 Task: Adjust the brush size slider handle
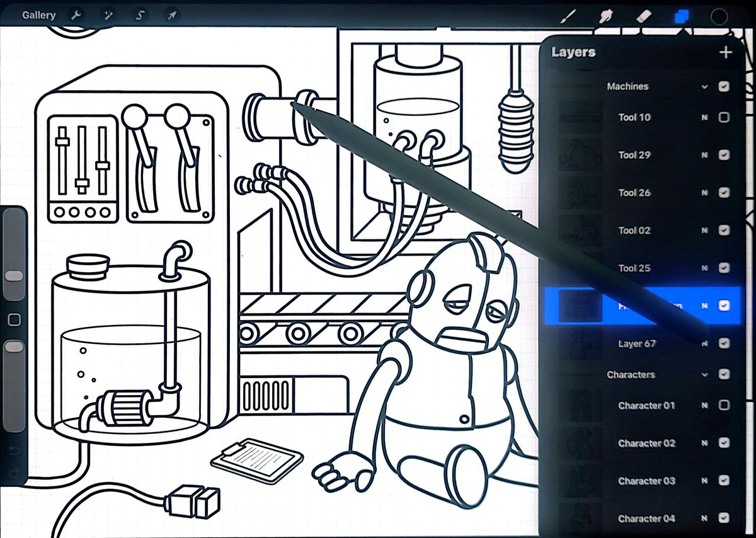tap(14, 276)
